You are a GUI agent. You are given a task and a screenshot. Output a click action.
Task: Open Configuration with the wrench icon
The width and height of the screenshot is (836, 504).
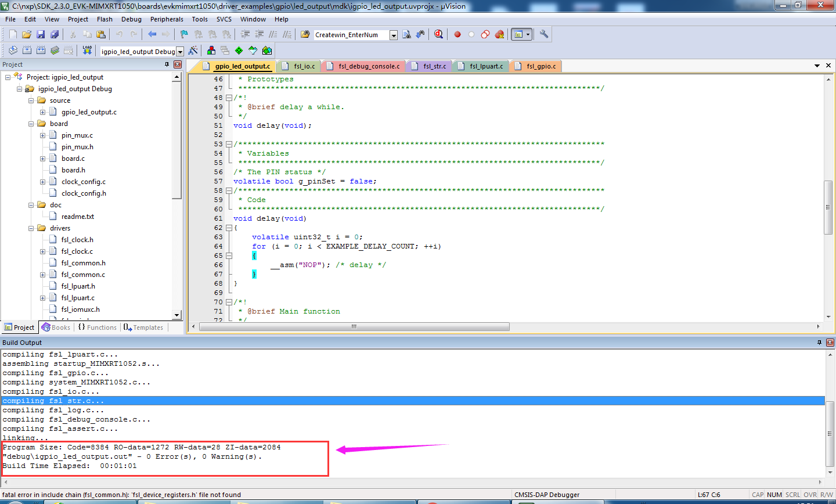(544, 35)
